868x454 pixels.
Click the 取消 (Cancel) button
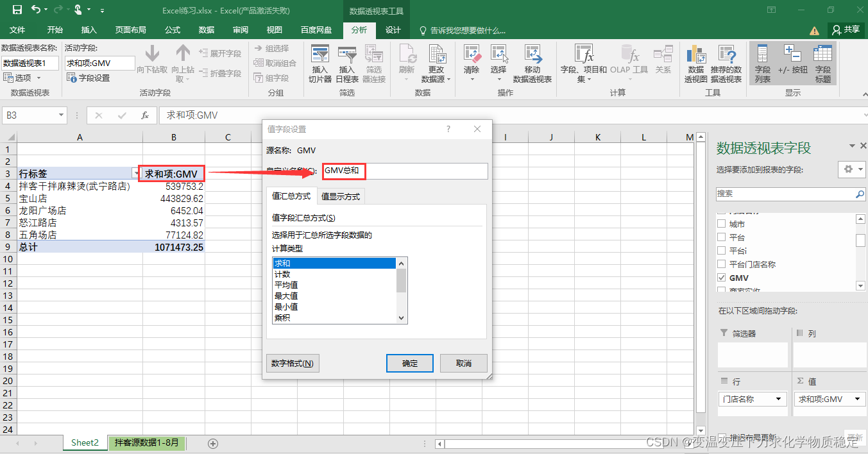[x=464, y=363]
